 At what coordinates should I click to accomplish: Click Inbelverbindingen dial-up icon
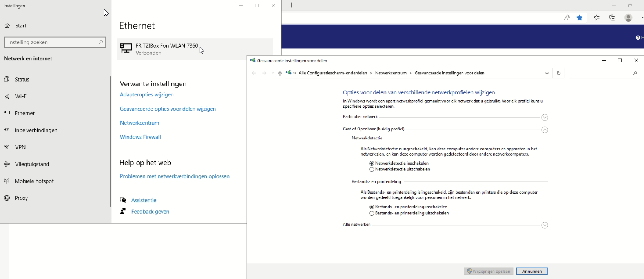coord(7,130)
